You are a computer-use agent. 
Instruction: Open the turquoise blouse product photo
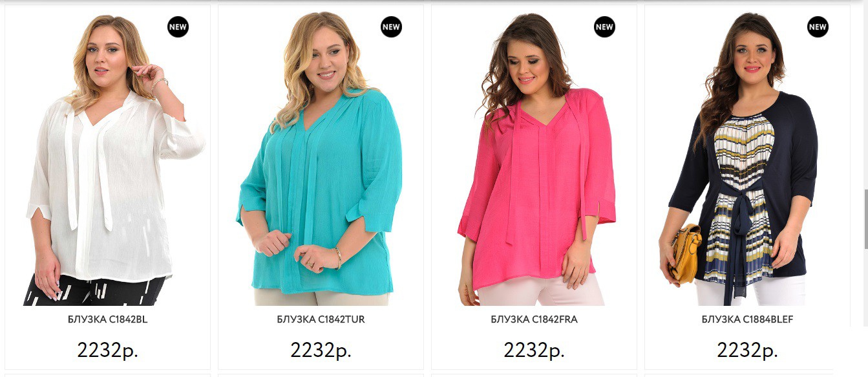[x=321, y=158]
